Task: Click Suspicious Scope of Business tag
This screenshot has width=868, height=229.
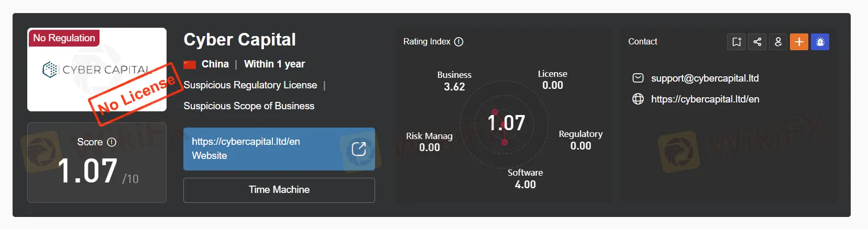Action: click(x=249, y=106)
